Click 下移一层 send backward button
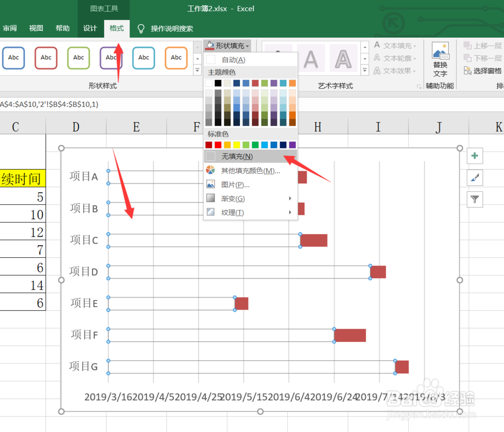 click(x=482, y=58)
